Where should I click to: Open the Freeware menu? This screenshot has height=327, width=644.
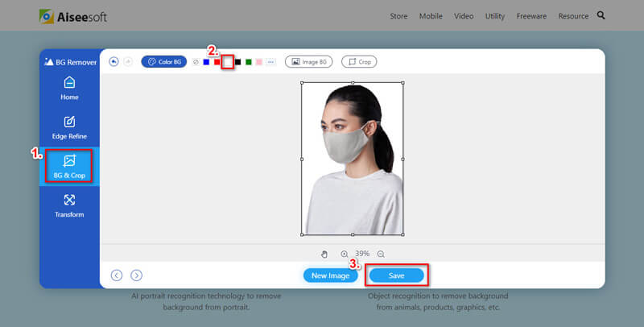pos(531,16)
